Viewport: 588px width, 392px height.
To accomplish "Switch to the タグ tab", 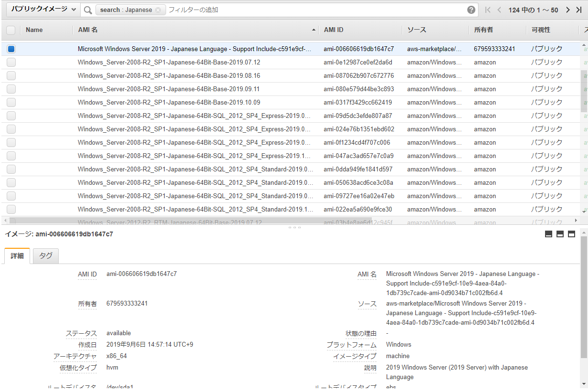I will [x=46, y=255].
